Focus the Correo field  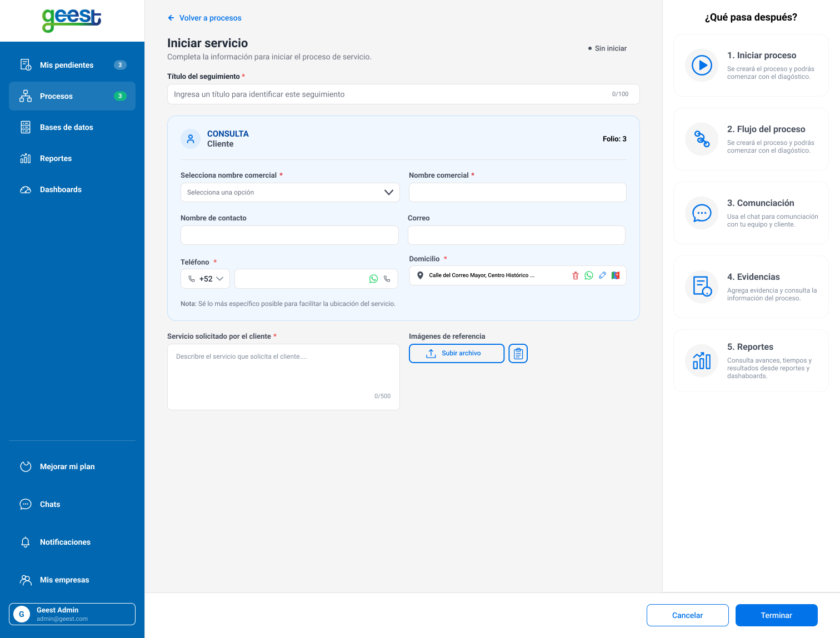click(517, 235)
